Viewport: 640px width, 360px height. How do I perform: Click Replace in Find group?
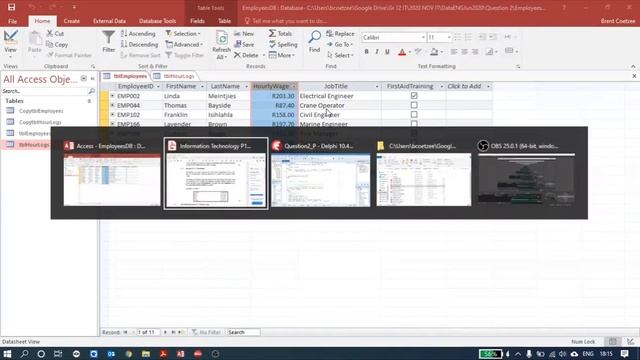click(x=340, y=33)
